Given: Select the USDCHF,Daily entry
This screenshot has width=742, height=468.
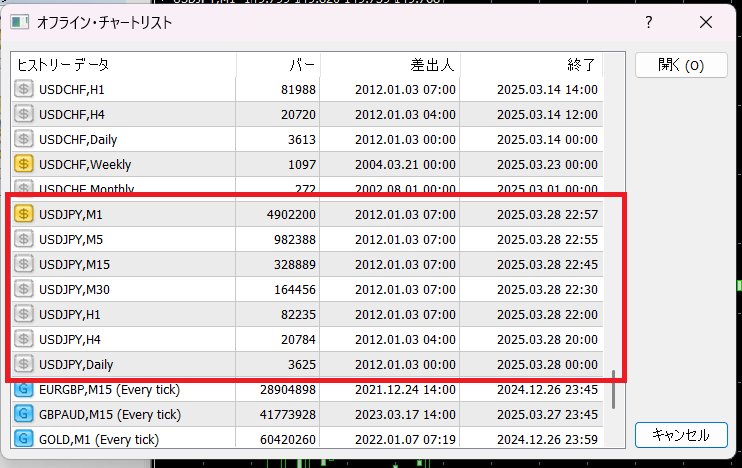Looking at the screenshot, I should pos(308,139).
